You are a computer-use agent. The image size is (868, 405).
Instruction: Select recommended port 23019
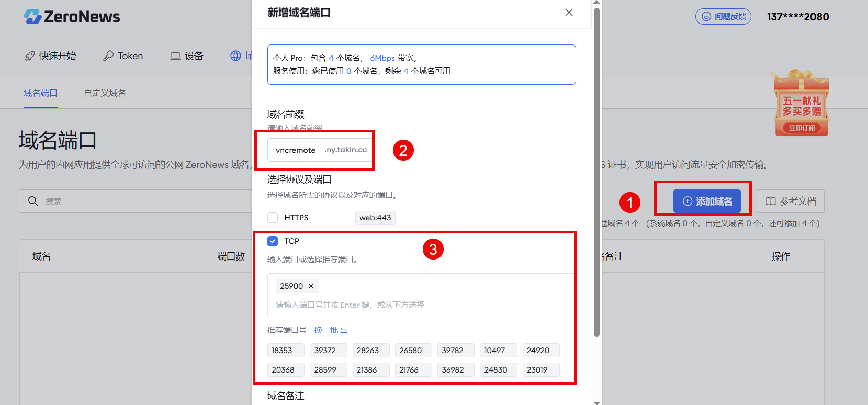point(541,370)
